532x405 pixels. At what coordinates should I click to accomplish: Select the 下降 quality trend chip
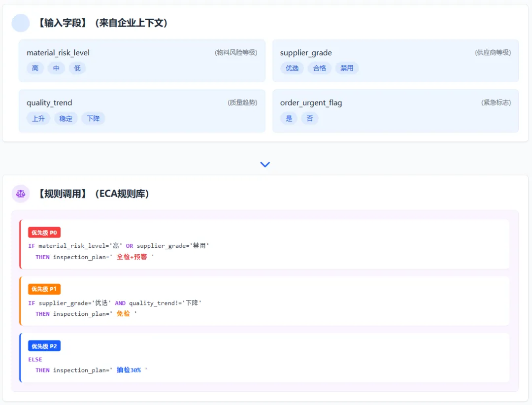coord(93,118)
